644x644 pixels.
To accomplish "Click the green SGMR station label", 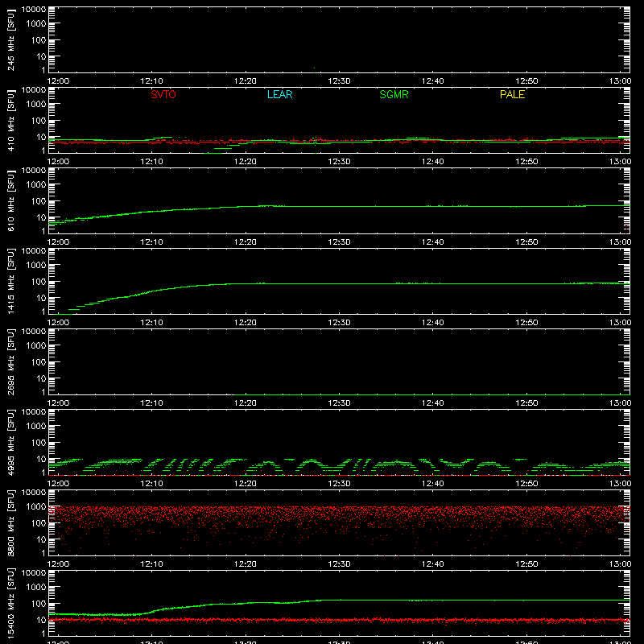I will (394, 94).
